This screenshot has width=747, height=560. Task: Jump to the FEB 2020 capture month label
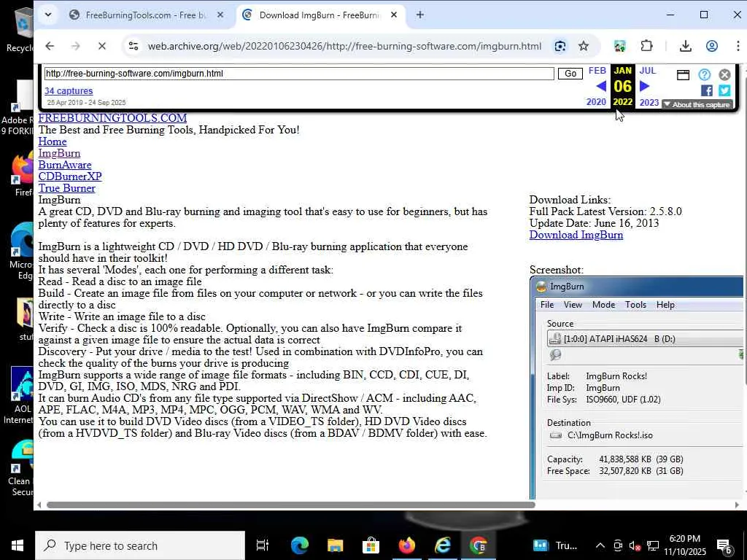(597, 71)
